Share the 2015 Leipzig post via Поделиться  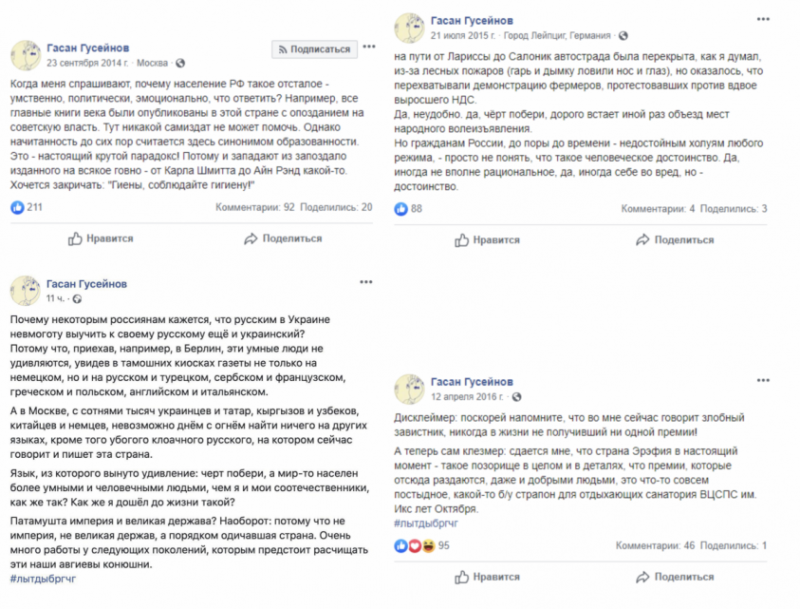pos(675,240)
